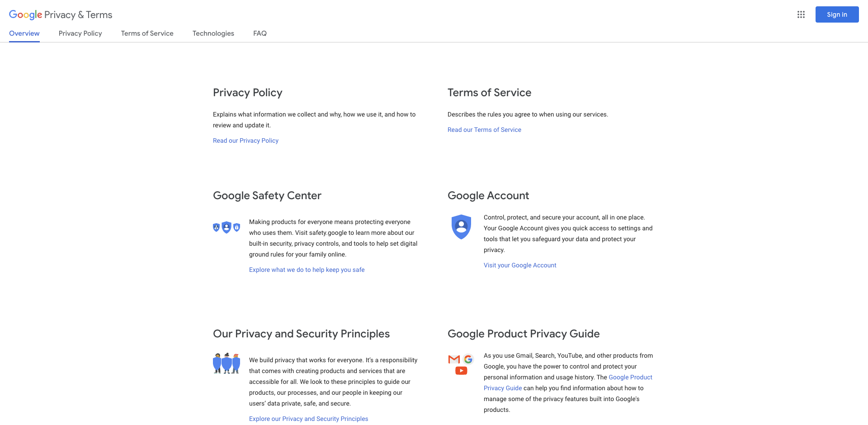Viewport: 868px width, 425px height.
Task: Click the Google 'G' icon in the Privacy Guide
Action: pos(469,360)
